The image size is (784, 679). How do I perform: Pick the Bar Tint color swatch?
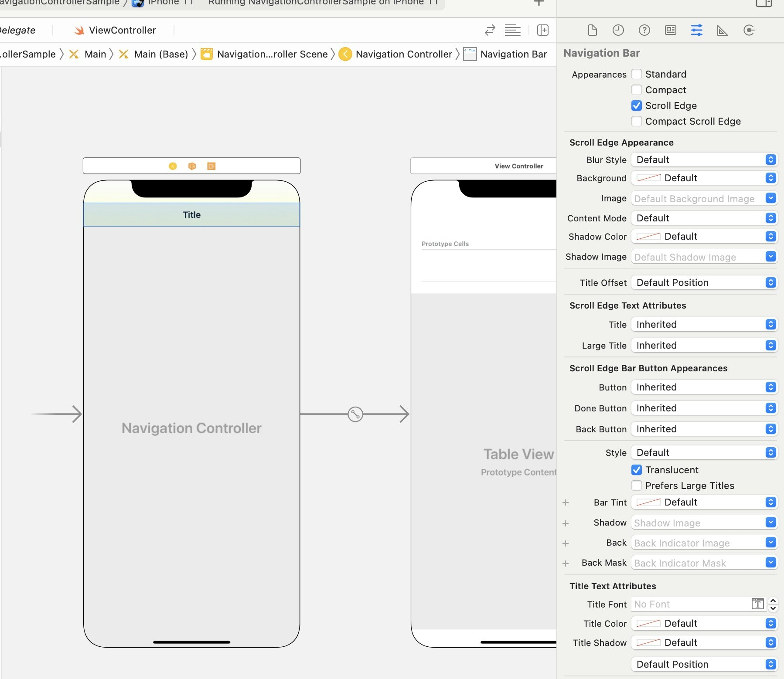[x=649, y=502]
